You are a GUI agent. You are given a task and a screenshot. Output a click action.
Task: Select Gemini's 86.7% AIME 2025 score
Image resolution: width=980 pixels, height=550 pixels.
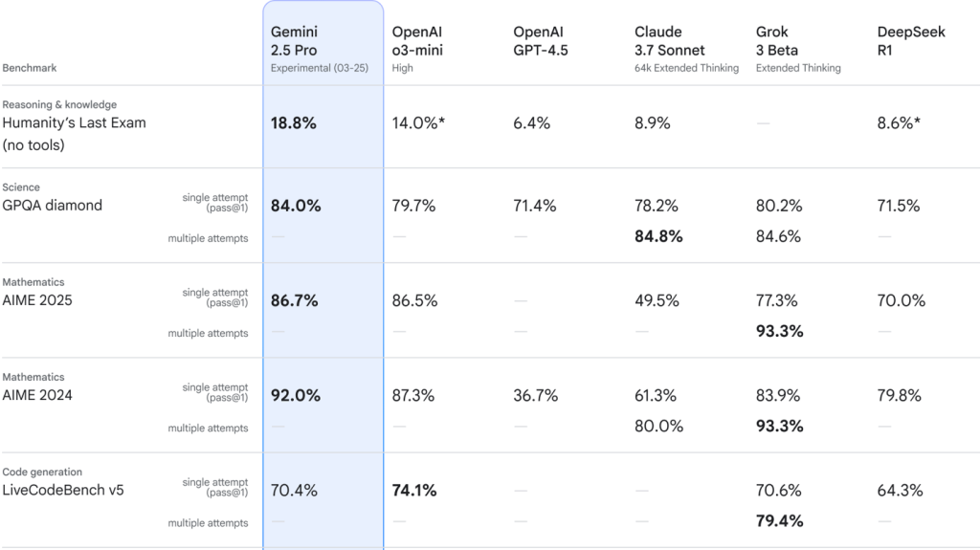[294, 300]
